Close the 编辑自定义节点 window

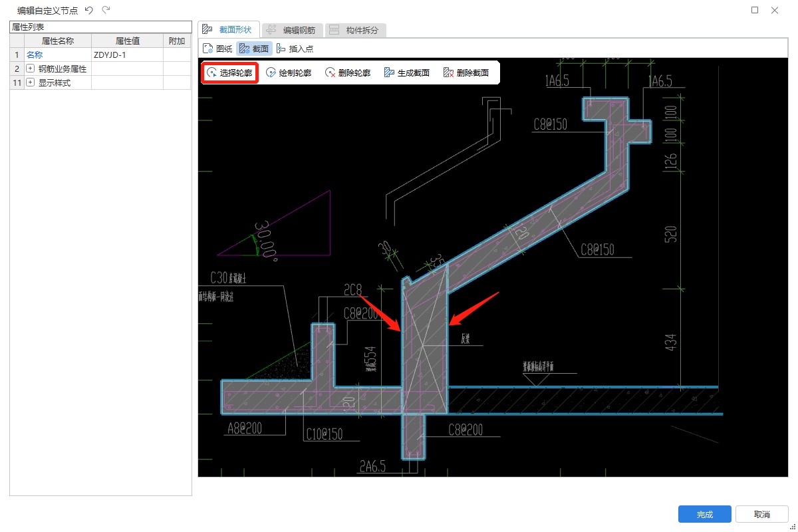pyautogui.click(x=775, y=10)
